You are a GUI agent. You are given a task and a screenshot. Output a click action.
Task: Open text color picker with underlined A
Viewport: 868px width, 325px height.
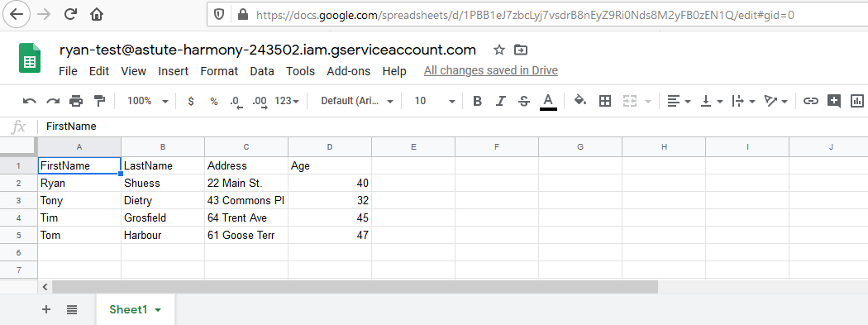(548, 102)
